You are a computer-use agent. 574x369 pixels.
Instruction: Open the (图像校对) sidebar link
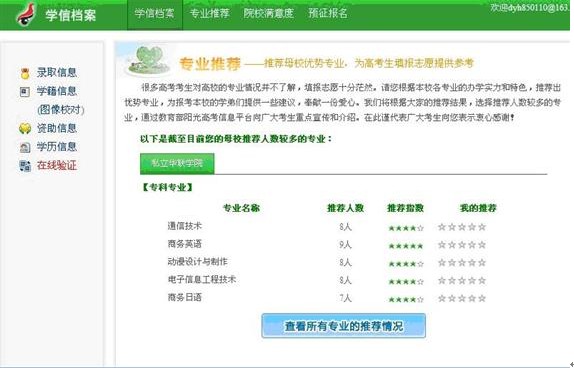(61, 109)
